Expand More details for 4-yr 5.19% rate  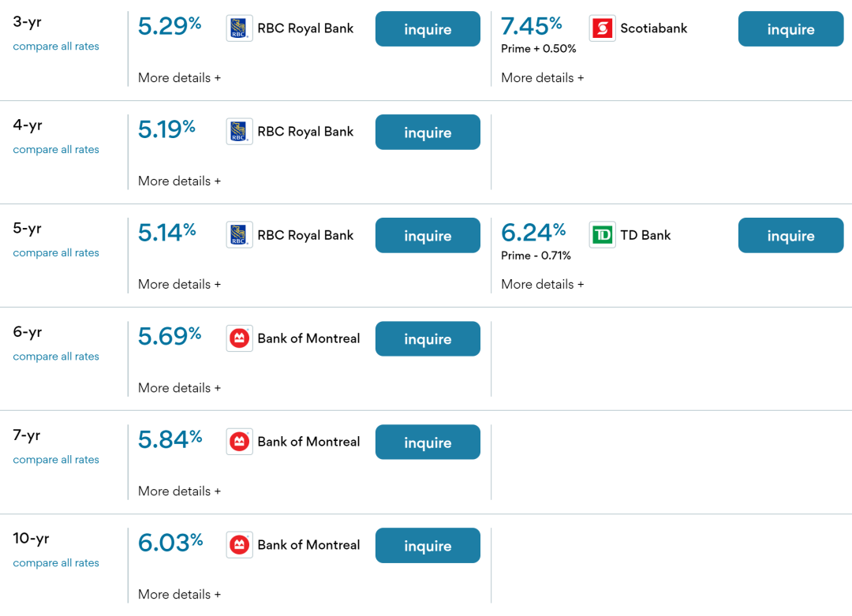pos(179,181)
